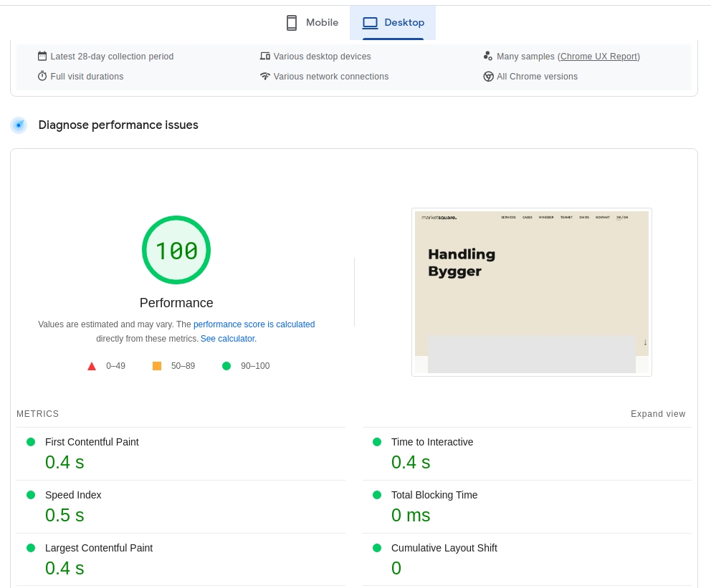
Task: Click the red triangle 0–49 legend icon
Action: click(92, 367)
